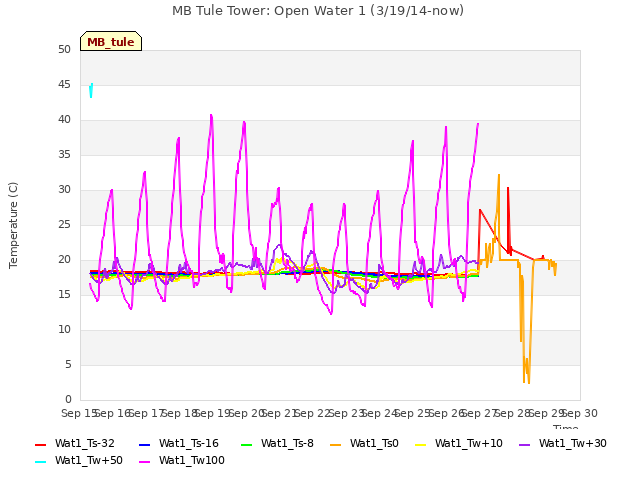Click the blue Wat1_Ts-16 legend swatch

[x=144, y=444]
